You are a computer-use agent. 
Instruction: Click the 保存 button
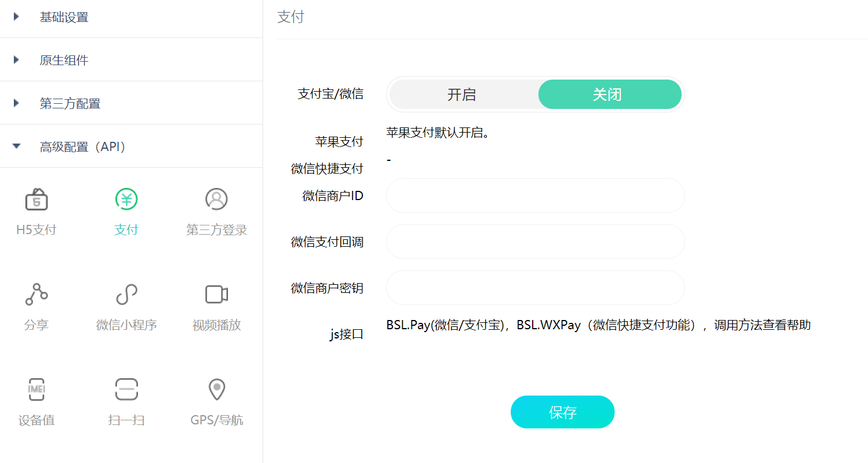click(563, 412)
